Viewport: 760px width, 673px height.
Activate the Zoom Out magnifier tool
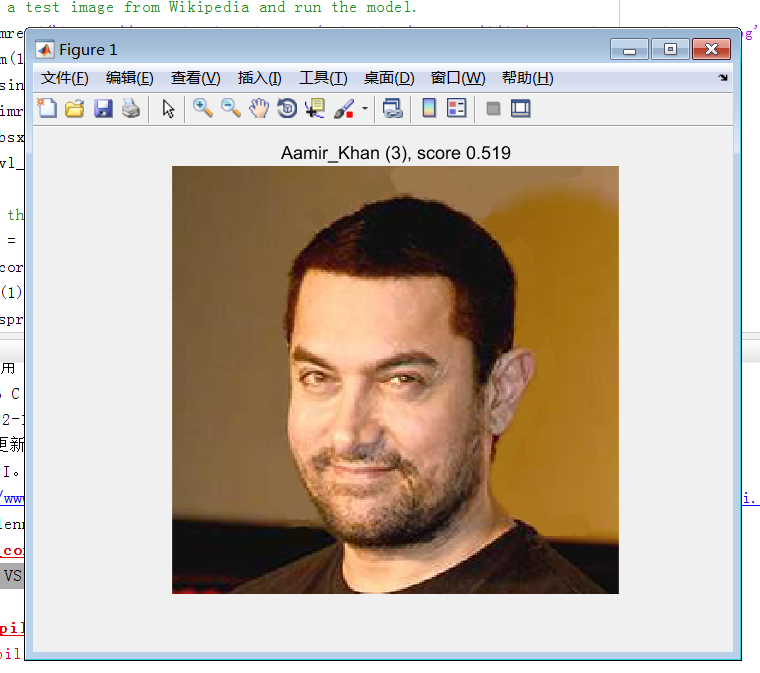[x=231, y=108]
